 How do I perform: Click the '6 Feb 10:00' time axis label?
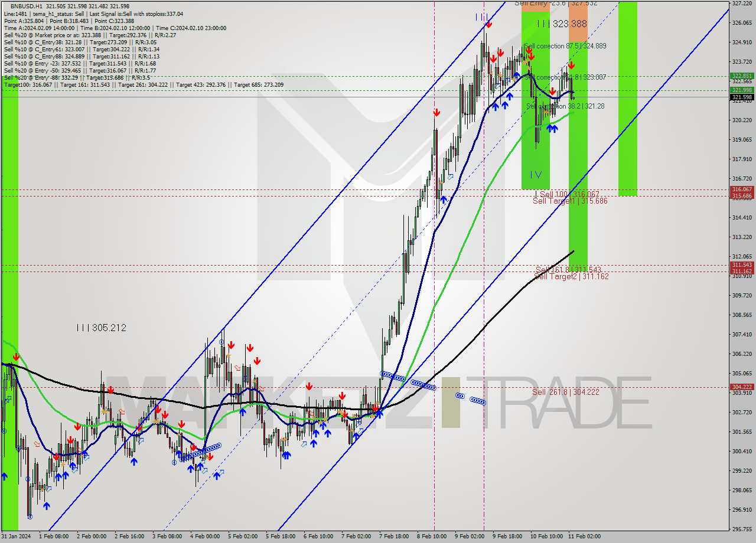[x=318, y=537]
